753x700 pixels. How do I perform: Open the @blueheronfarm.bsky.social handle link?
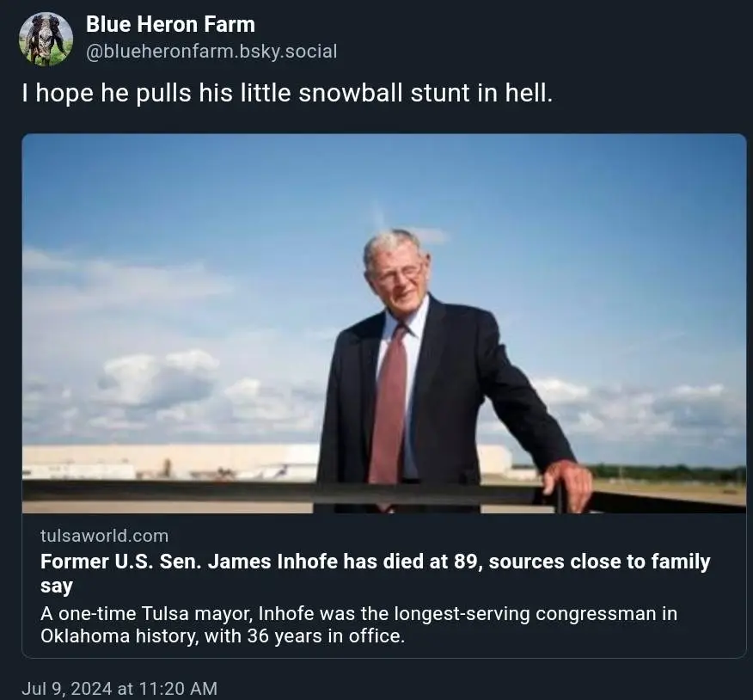tap(211, 52)
